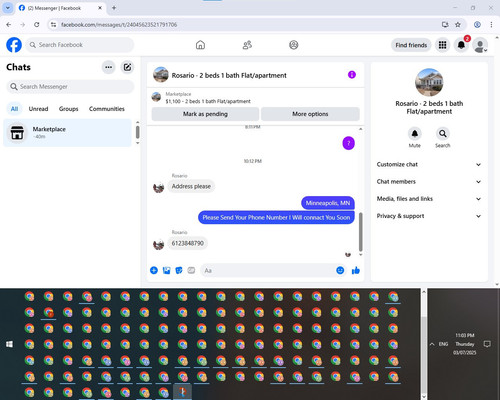Screen dimensions: 500x400
Task: Open the Chats options three-dot icon
Action: [108, 67]
